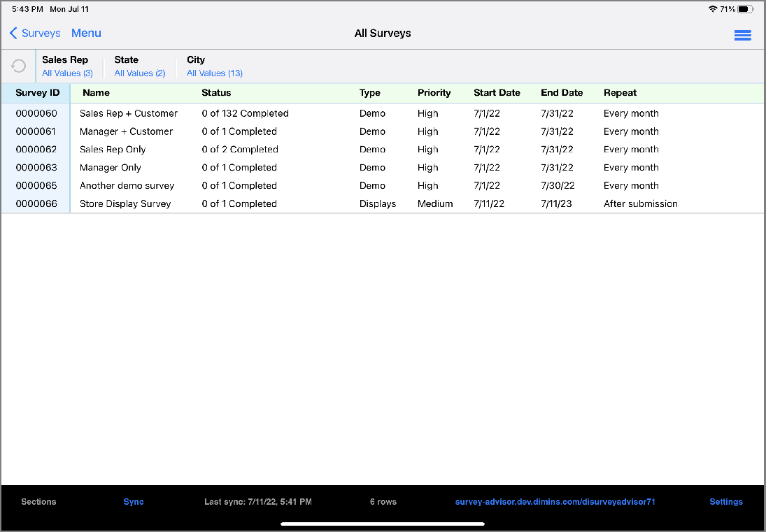Click the End Date column header
Screen dimensions: 766x532
coord(561,93)
